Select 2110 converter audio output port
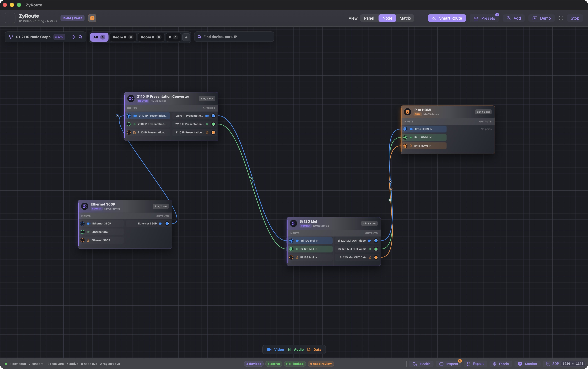 213,124
